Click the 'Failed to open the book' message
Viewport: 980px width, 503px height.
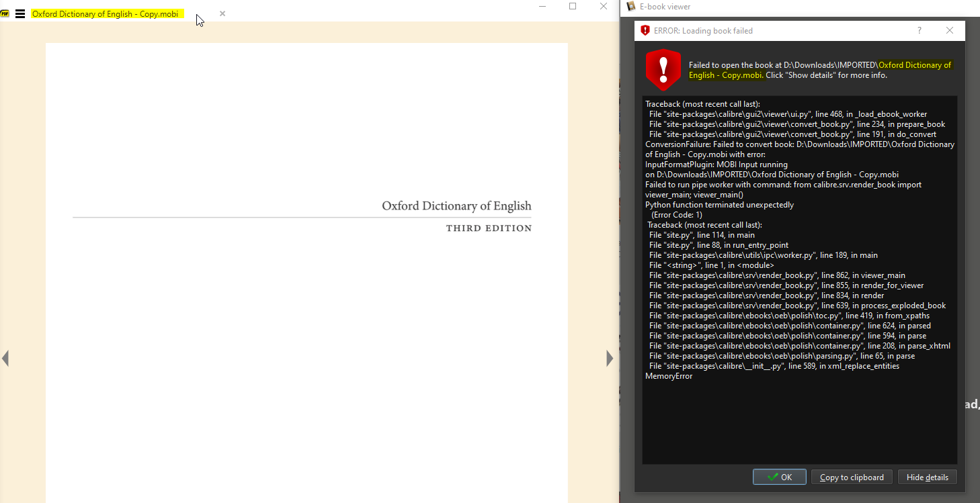click(820, 70)
